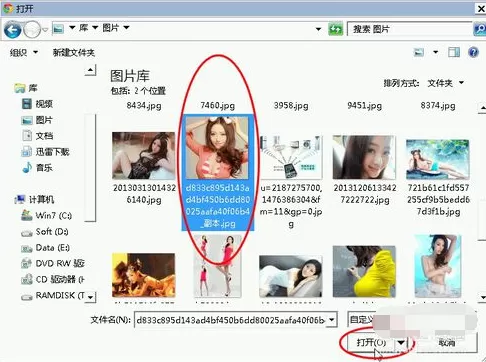This screenshot has width=486, height=362.
Task: Select thumbnail of woman lying in white
Action: (x=291, y=276)
